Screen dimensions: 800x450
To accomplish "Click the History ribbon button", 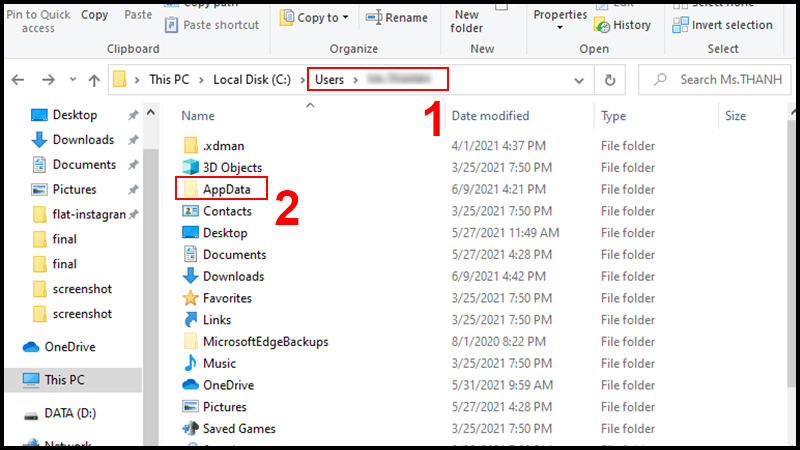I will [623, 24].
